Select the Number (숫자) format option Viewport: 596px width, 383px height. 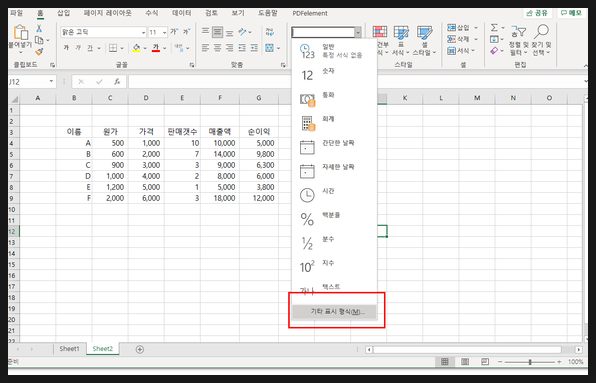click(x=334, y=75)
